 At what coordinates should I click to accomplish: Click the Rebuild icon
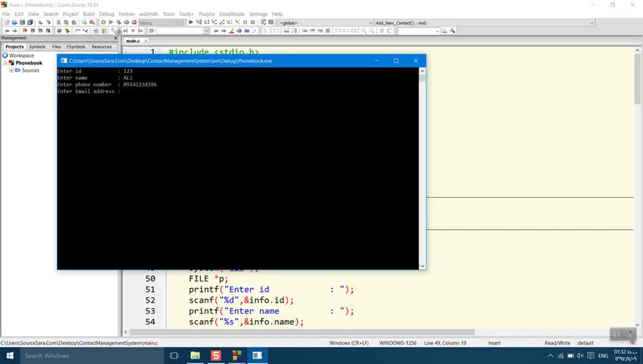click(x=127, y=22)
